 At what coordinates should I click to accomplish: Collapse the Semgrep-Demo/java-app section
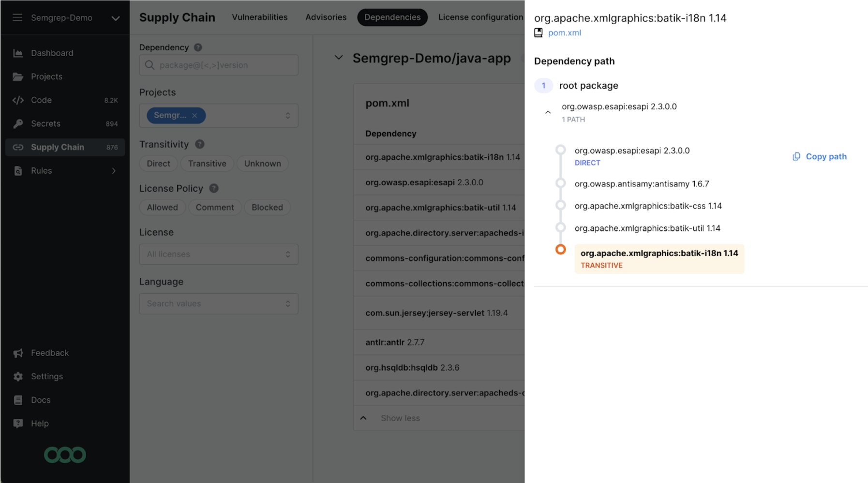pyautogui.click(x=339, y=58)
